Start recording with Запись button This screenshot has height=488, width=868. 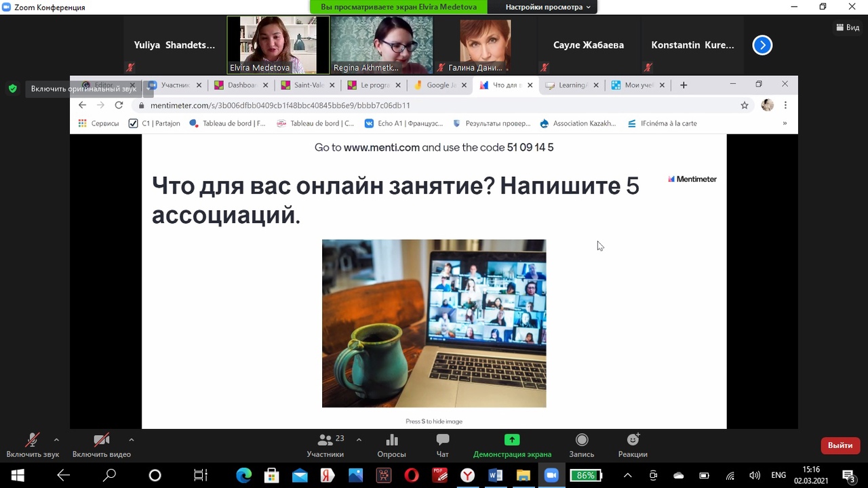point(582,446)
